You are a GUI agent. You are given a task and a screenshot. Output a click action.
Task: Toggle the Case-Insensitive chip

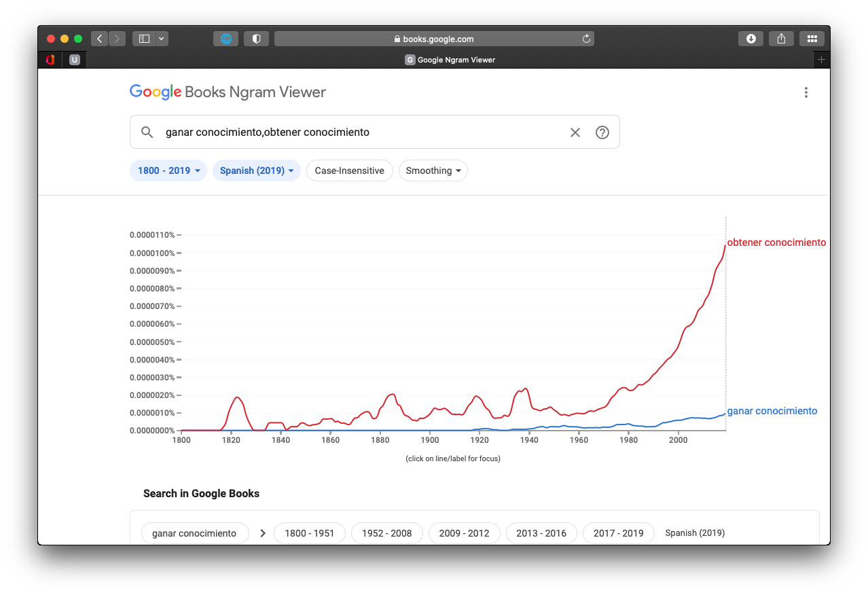point(350,170)
